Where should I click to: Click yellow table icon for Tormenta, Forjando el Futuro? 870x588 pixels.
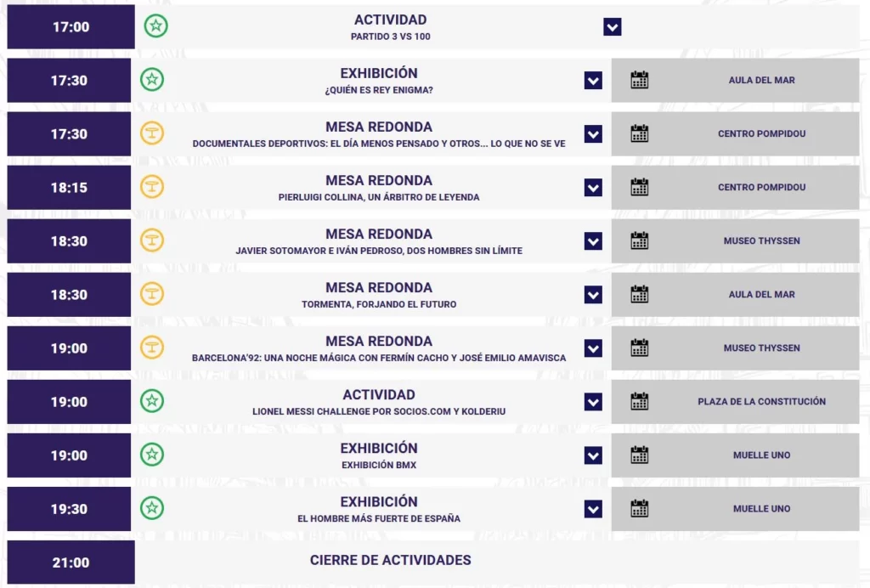tap(152, 294)
